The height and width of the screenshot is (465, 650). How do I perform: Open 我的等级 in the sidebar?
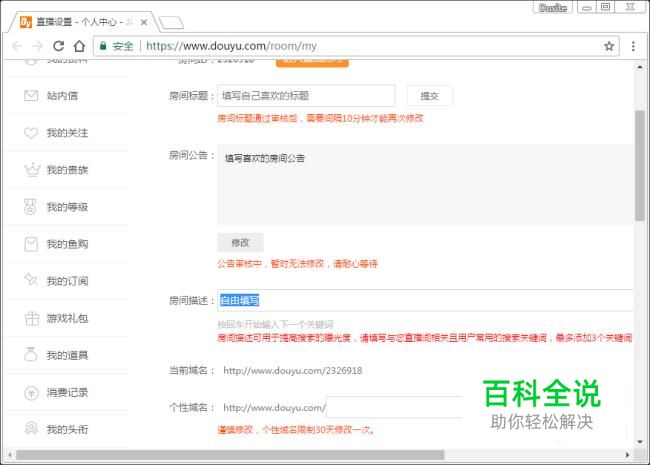tap(66, 207)
